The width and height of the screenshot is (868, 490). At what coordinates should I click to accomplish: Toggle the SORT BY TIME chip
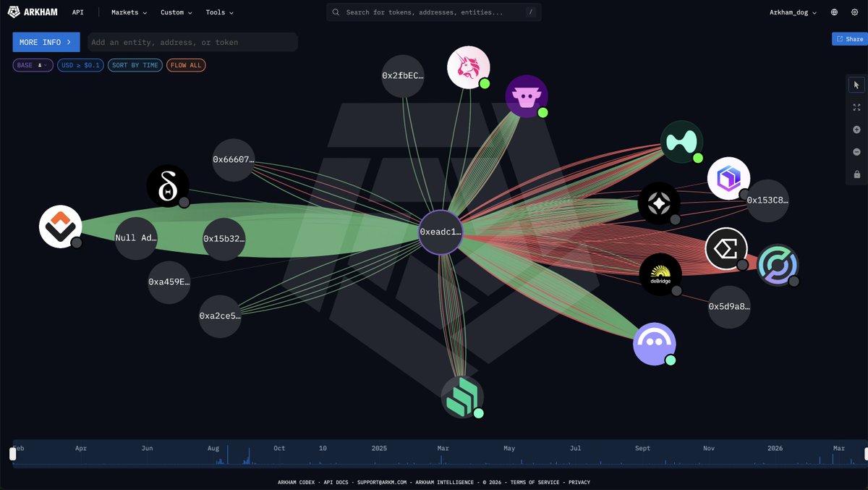135,65
